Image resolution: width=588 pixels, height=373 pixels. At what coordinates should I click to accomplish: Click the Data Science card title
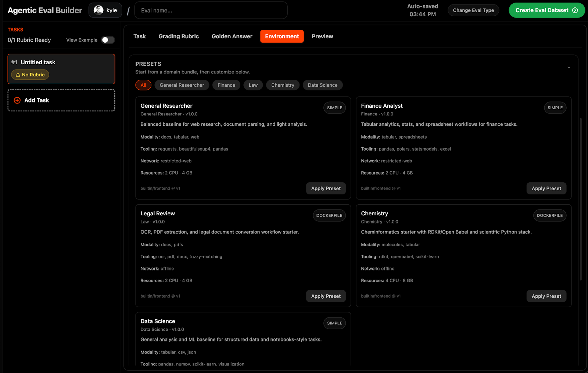(158, 321)
